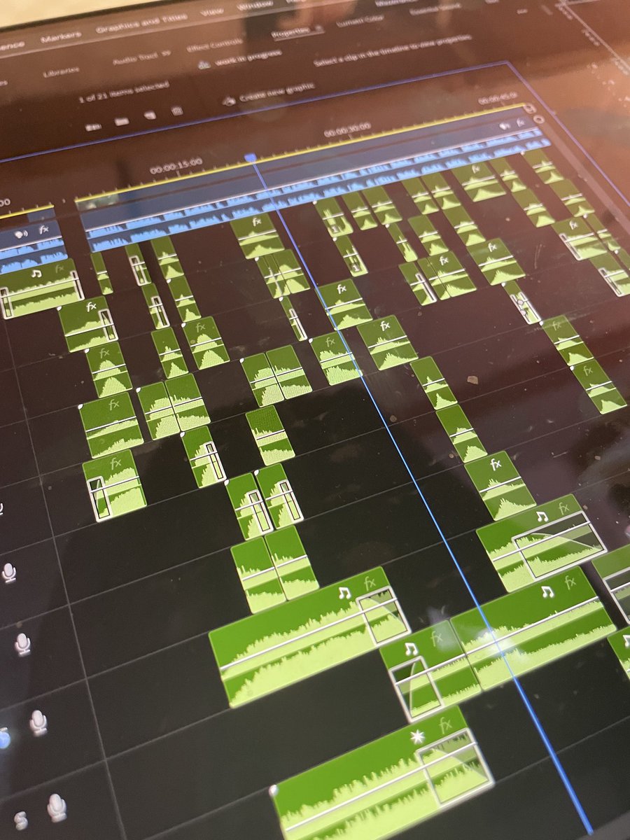The image size is (630, 840).
Task: Toggle the Solo S button on the bottom track
Action: 21,820
